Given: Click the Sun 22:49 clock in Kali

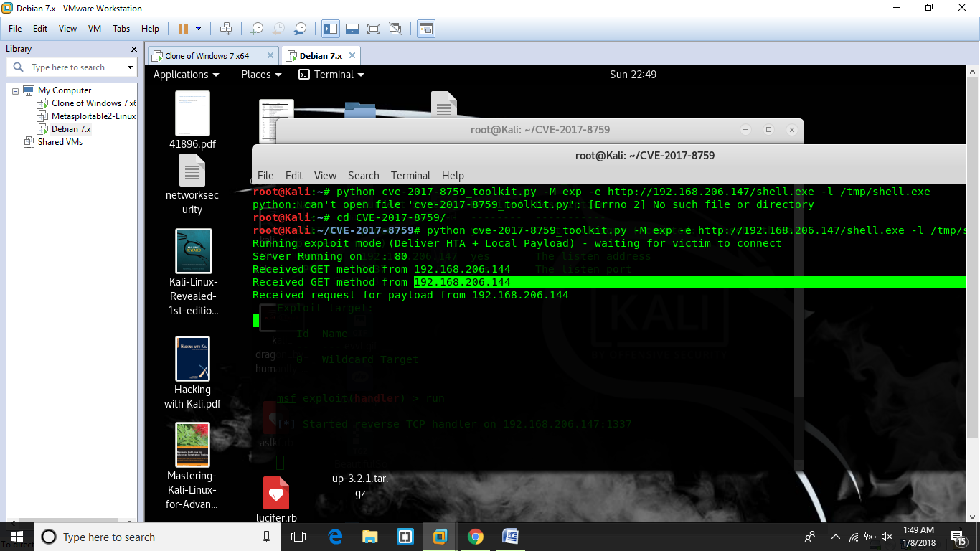Looking at the screenshot, I should click(x=633, y=75).
